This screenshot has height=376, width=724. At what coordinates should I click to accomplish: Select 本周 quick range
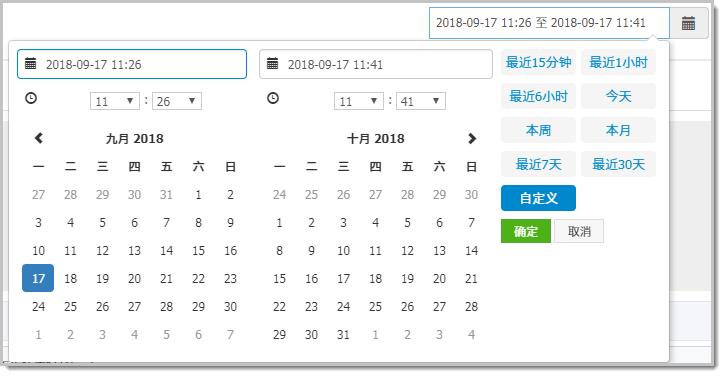tap(538, 130)
